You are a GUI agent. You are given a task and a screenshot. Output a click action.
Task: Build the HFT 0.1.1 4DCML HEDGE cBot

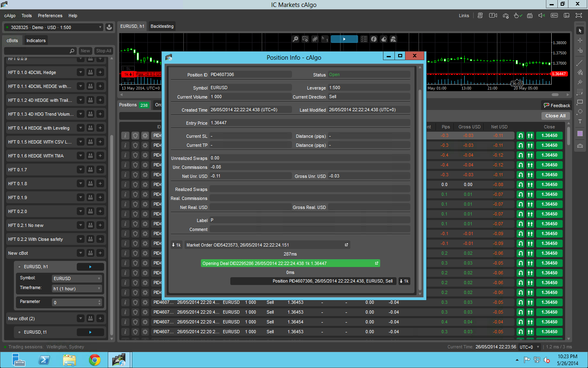pos(90,86)
